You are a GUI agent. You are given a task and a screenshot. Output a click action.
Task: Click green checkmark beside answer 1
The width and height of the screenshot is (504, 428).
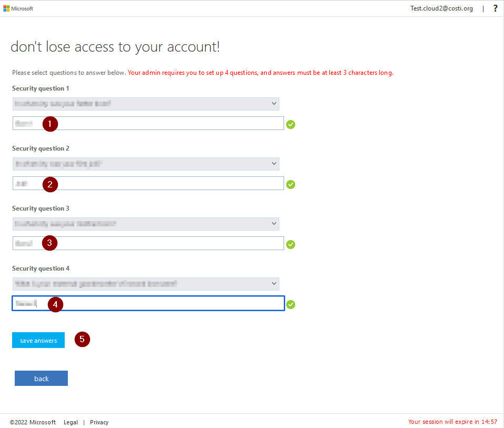click(x=291, y=125)
